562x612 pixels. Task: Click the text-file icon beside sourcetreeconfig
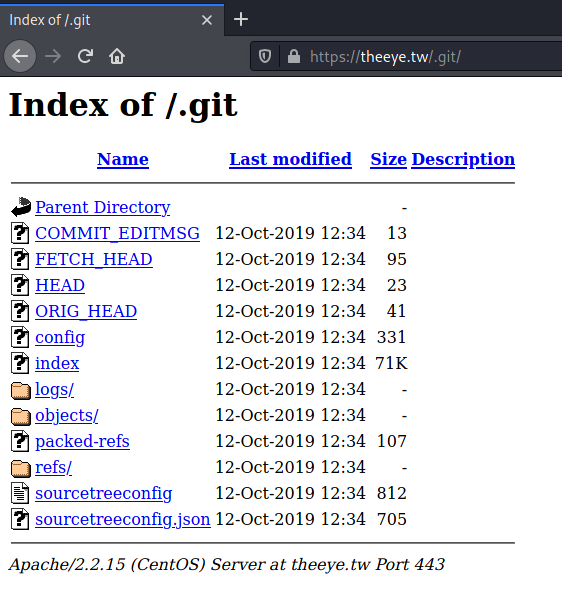coord(20,493)
